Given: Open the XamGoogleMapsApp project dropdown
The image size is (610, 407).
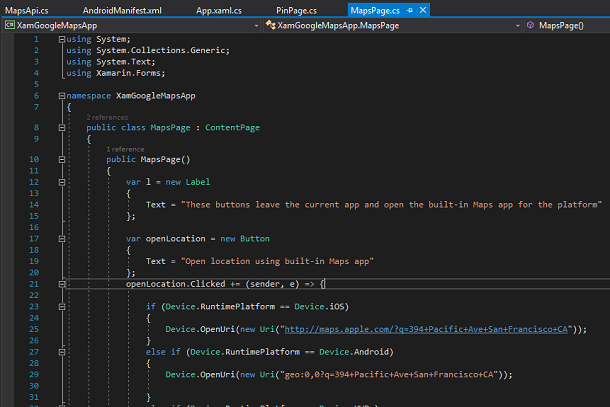Looking at the screenshot, I should (255, 25).
